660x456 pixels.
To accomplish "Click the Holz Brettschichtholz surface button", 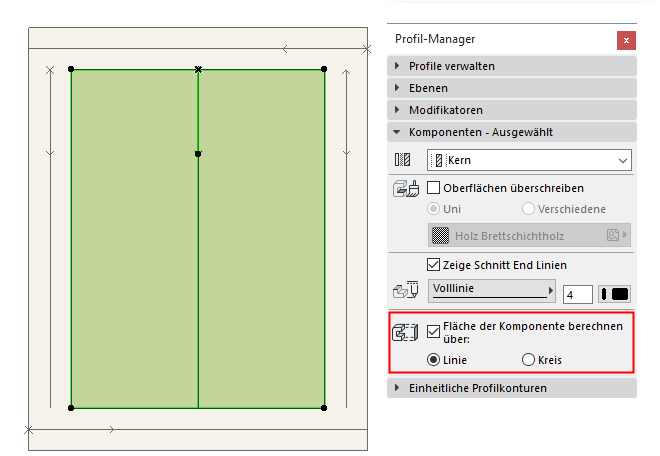I will [x=529, y=235].
